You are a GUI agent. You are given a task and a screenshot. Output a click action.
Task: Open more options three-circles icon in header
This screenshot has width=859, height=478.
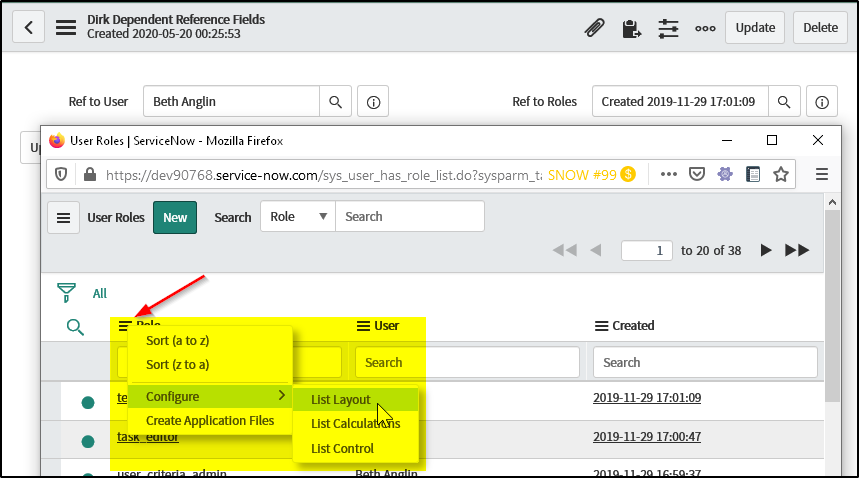click(705, 28)
